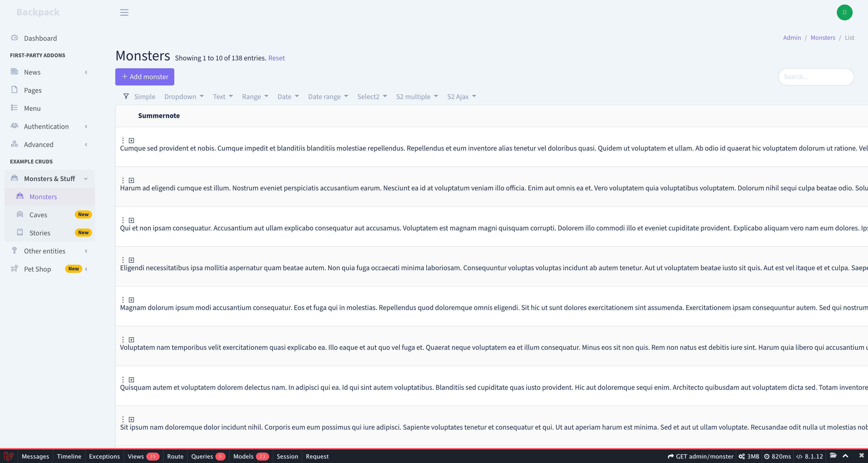Click the filter funnel icon
The height and width of the screenshot is (463, 868).
click(x=126, y=96)
